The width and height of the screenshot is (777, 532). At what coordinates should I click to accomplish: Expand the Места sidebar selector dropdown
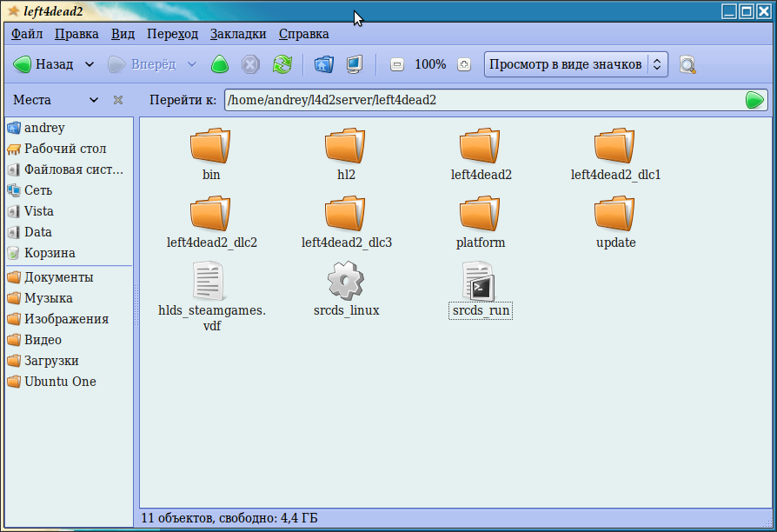point(90,100)
